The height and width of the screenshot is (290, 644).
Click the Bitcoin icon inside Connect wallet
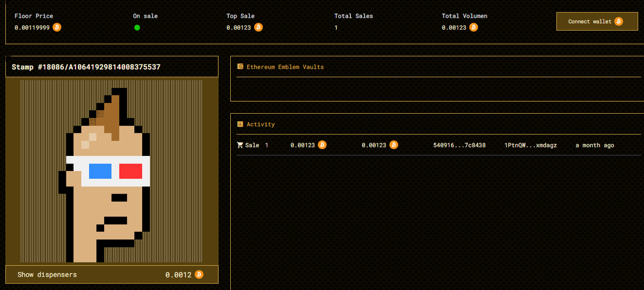click(619, 21)
